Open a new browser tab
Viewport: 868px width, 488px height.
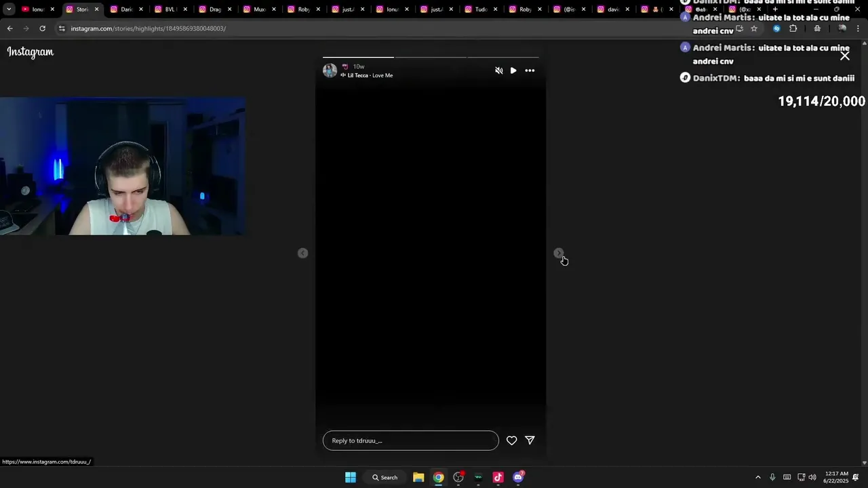coord(775,9)
